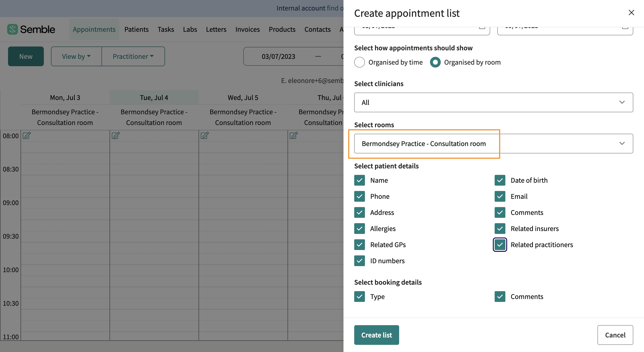Toggle booking details Comments checkbox
This screenshot has width=644, height=352.
coord(500,297)
